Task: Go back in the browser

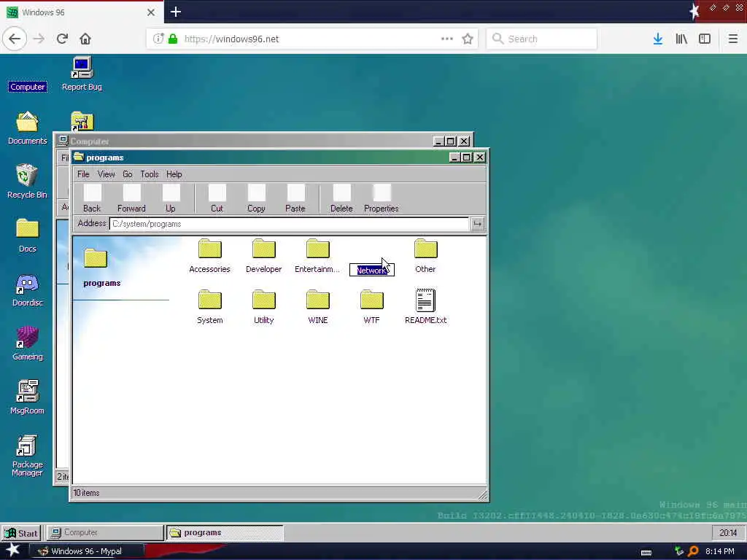Action: pyautogui.click(x=15, y=39)
